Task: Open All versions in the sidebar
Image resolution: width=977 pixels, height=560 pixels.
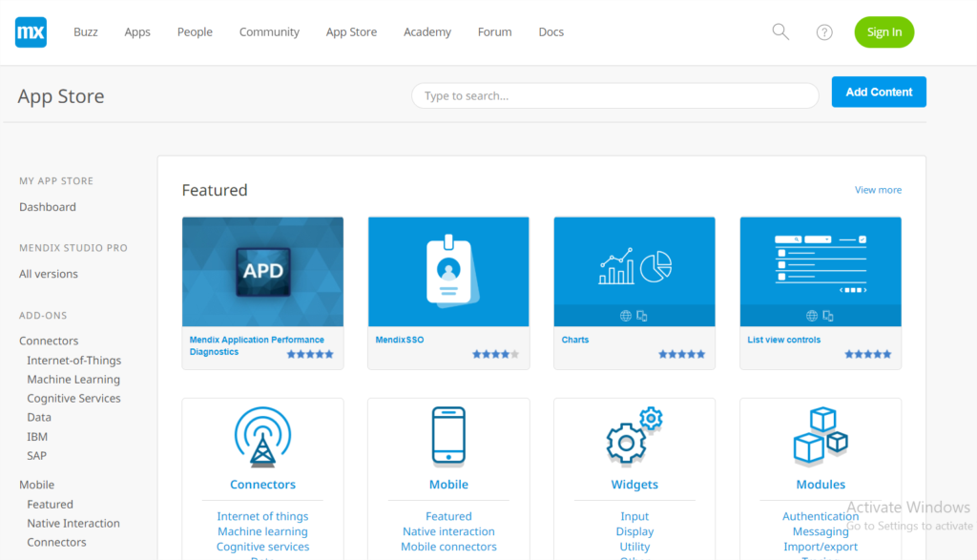Action: [48, 274]
